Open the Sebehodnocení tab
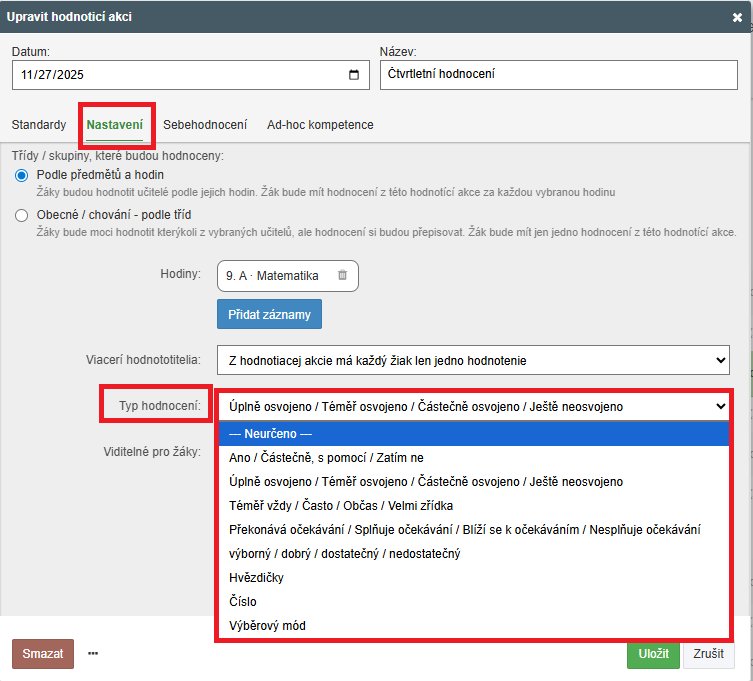 [205, 125]
